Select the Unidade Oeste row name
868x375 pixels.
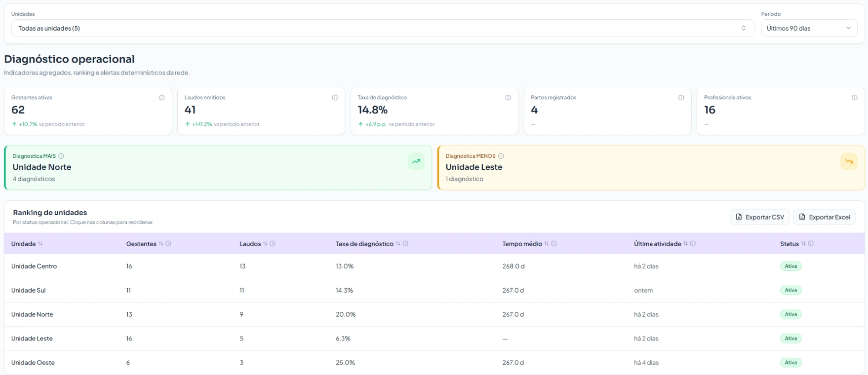pyautogui.click(x=33, y=363)
